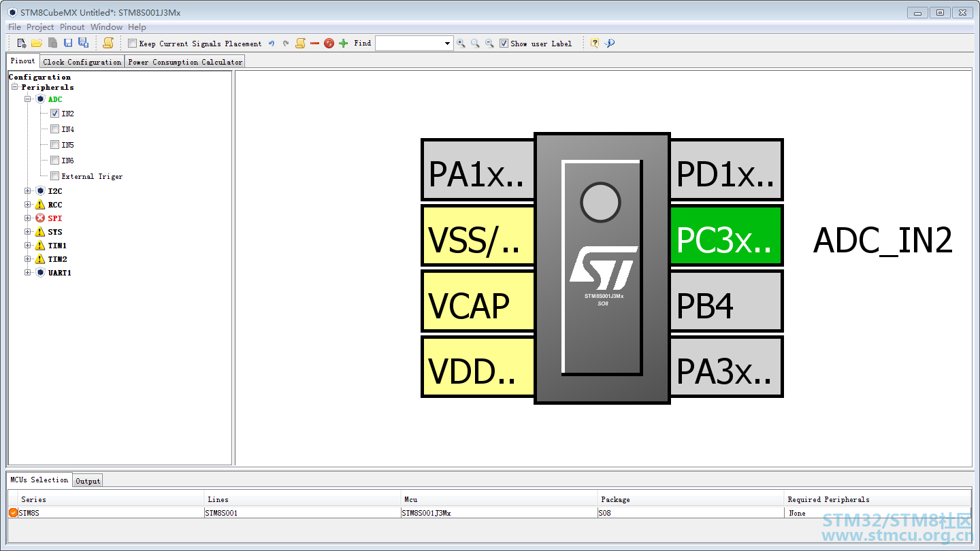Image resolution: width=980 pixels, height=551 pixels.
Task: Open the Project menu
Action: tap(40, 27)
